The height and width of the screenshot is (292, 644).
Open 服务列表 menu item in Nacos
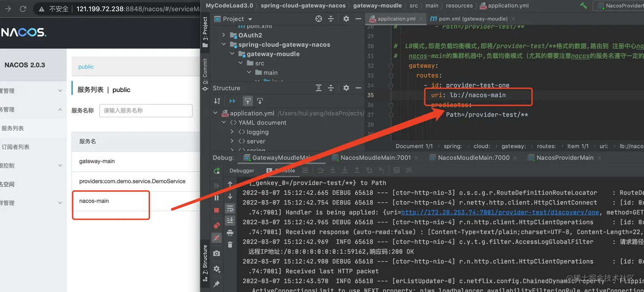pos(12,128)
